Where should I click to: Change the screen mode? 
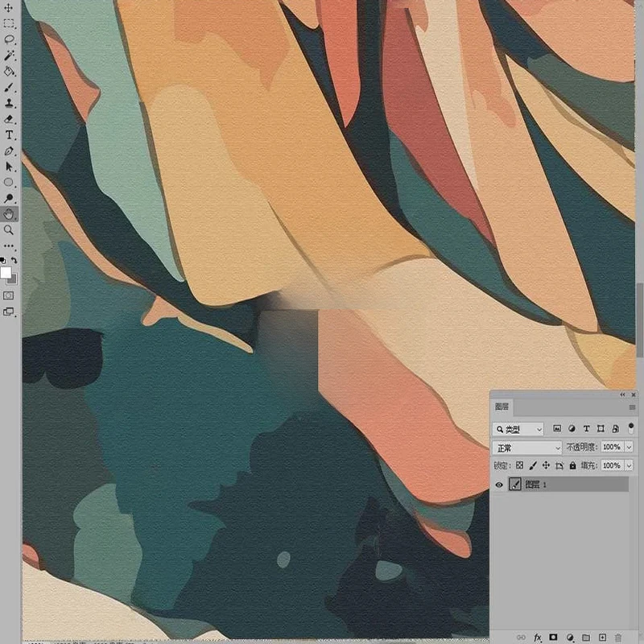click(x=8, y=312)
